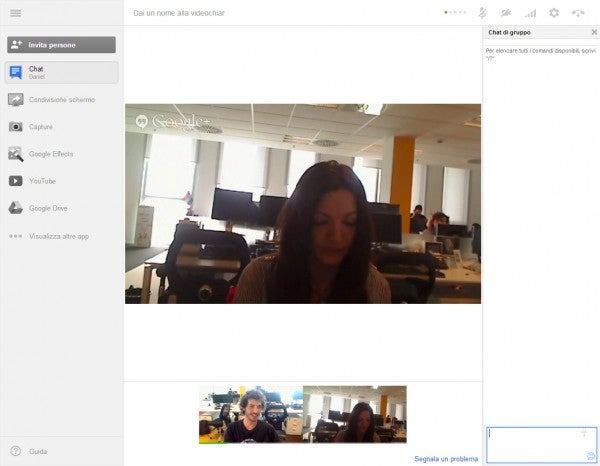The image size is (600, 466).
Task: Click the blue Chat speech-bubble icon
Action: [x=16, y=72]
